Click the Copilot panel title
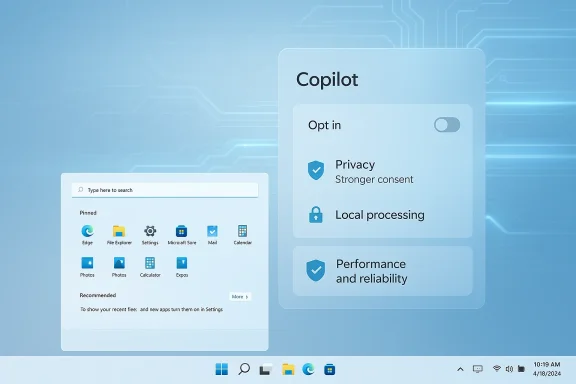 coord(327,80)
